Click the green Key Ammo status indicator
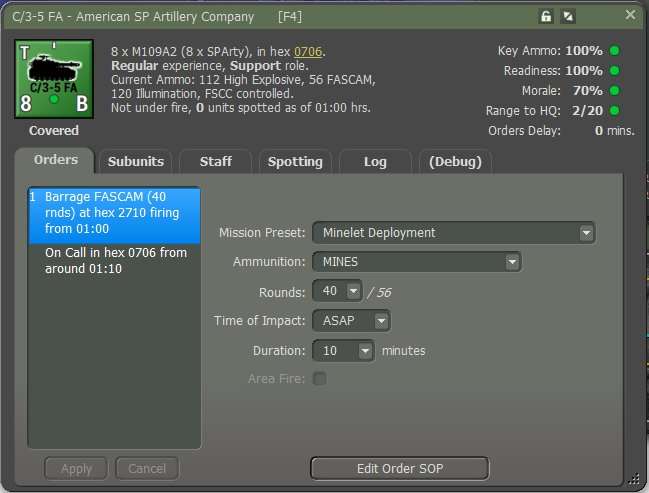This screenshot has height=493, width=649. pyautogui.click(x=614, y=51)
